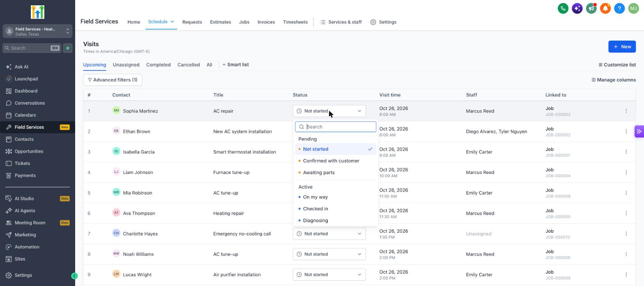Switch to the Completed tab
The image size is (644, 286).
(158, 65)
